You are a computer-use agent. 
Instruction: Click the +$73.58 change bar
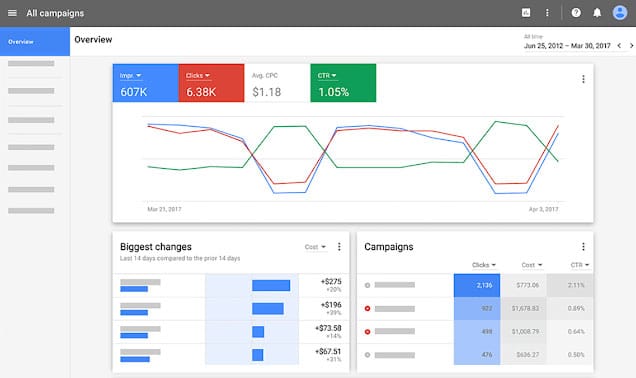click(258, 332)
